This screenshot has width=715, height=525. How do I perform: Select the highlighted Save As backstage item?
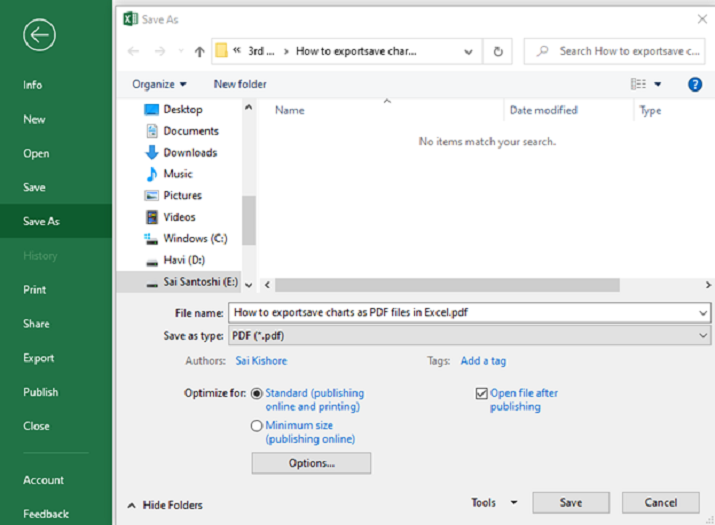point(56,221)
